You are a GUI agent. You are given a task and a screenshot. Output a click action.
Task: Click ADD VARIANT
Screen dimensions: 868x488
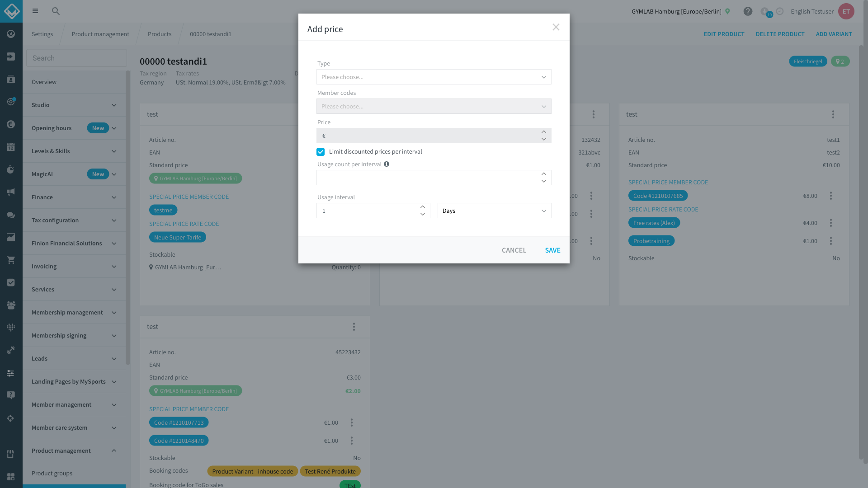834,34
